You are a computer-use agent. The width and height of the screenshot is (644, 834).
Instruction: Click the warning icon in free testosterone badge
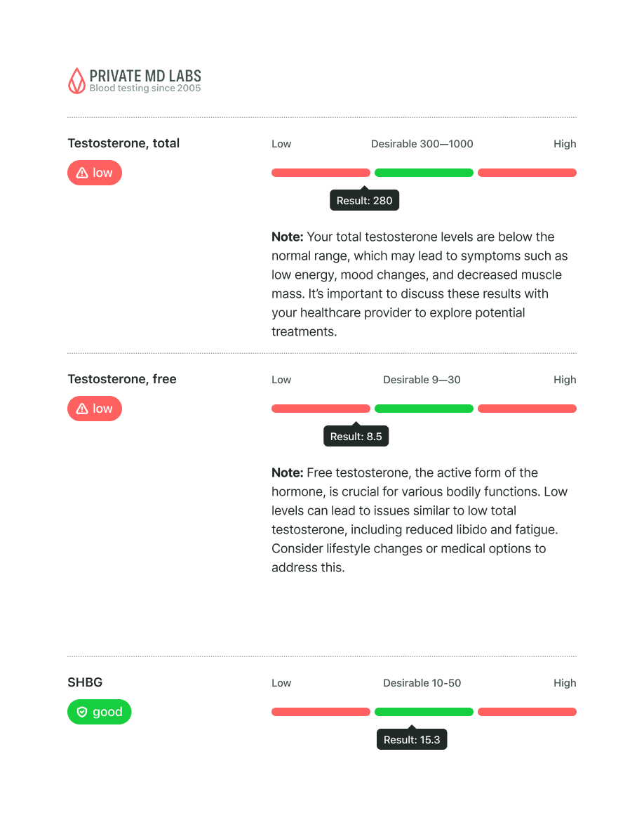point(82,409)
